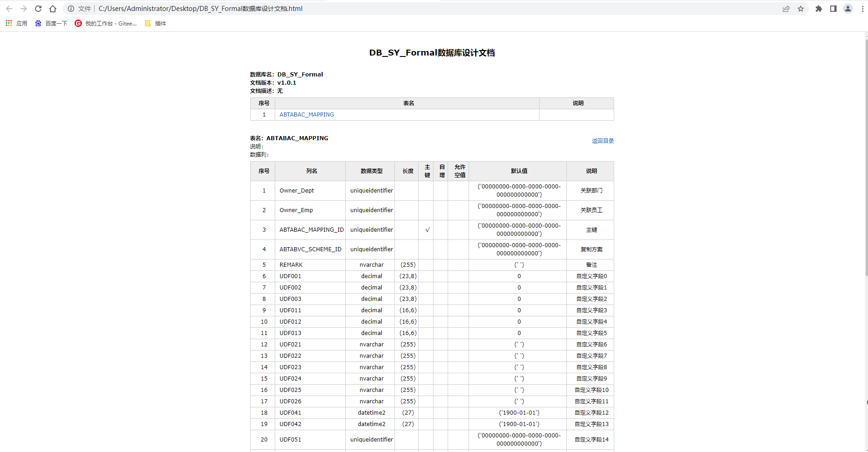Click the v1.0.1 document version text
868x452 pixels.
pos(287,83)
